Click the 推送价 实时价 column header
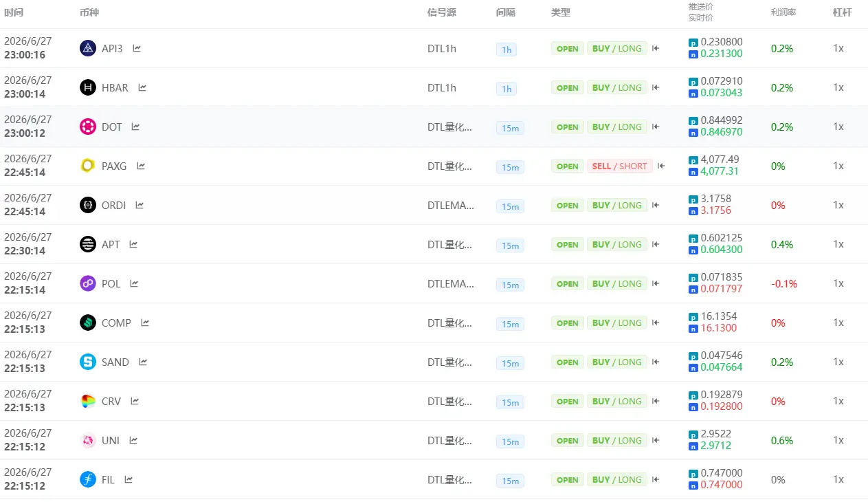 tap(700, 12)
